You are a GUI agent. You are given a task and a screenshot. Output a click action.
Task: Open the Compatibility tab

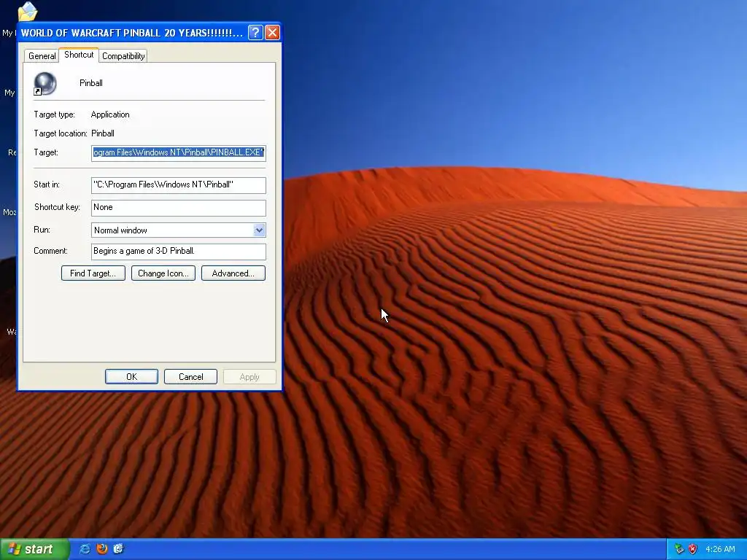123,55
